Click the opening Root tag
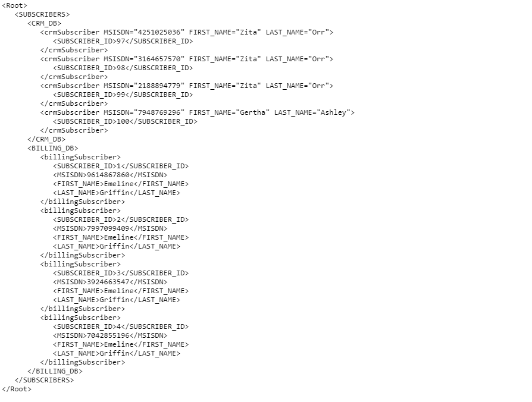This screenshot has width=532, height=402. point(14,5)
